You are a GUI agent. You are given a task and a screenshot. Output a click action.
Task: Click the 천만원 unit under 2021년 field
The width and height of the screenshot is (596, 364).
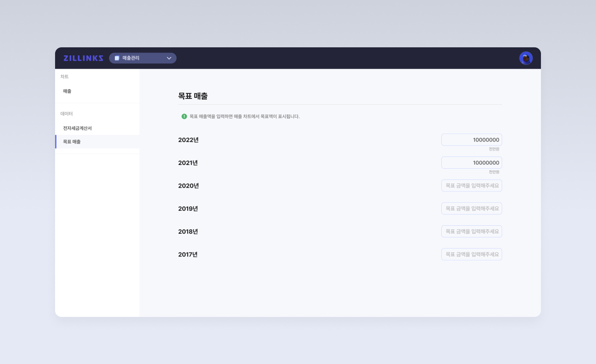click(x=494, y=172)
